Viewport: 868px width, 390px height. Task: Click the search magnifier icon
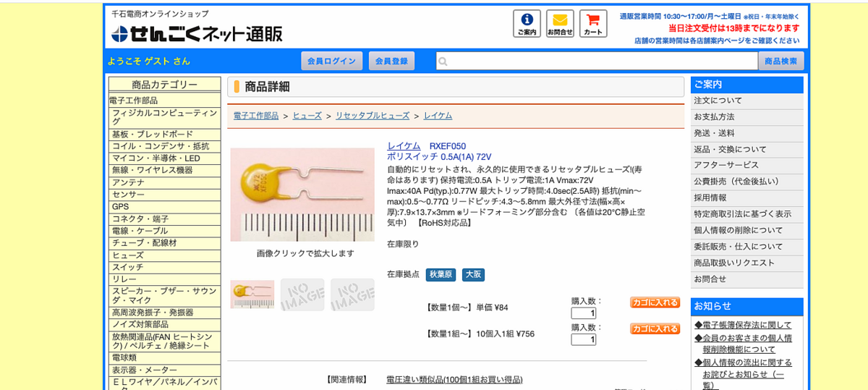(x=443, y=62)
